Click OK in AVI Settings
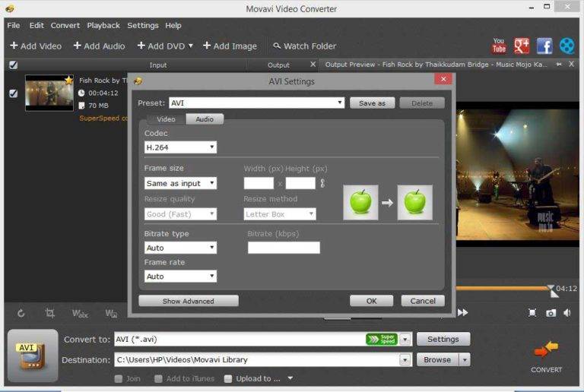The height and width of the screenshot is (392, 584). click(x=371, y=301)
